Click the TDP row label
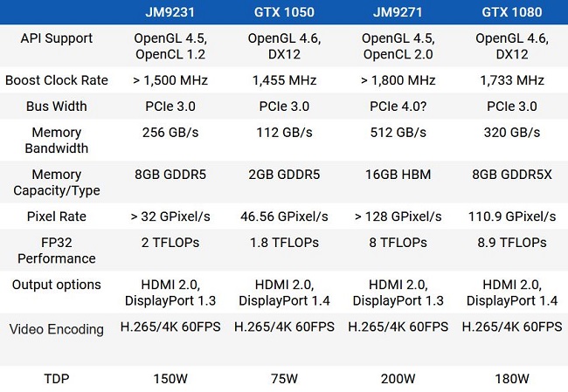568x392 pixels. coord(57,380)
